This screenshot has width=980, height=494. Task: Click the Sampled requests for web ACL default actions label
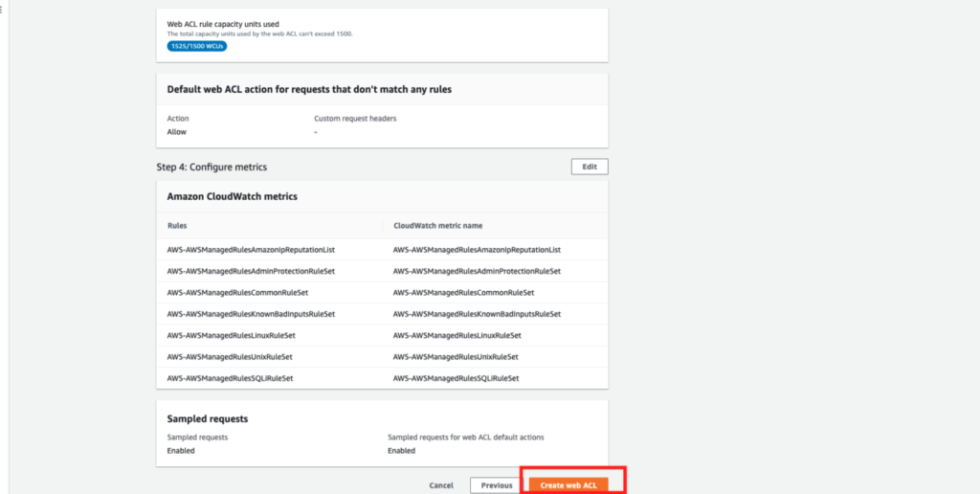click(x=466, y=438)
